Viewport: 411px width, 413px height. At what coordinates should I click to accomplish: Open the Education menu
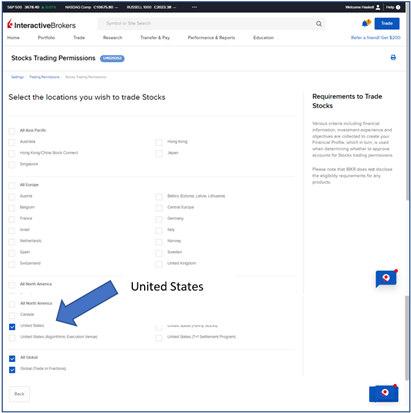click(263, 38)
